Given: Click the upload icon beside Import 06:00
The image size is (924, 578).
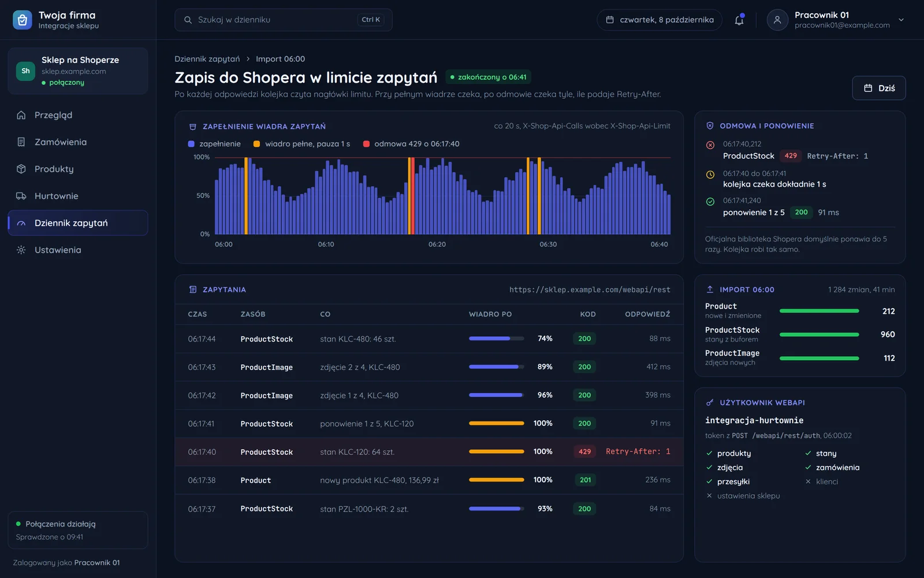Looking at the screenshot, I should [710, 289].
